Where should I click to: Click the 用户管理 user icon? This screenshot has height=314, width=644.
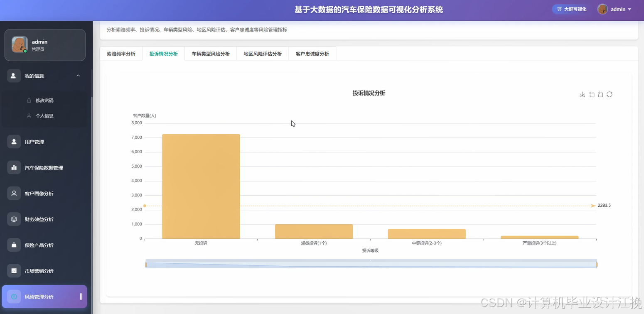click(14, 142)
